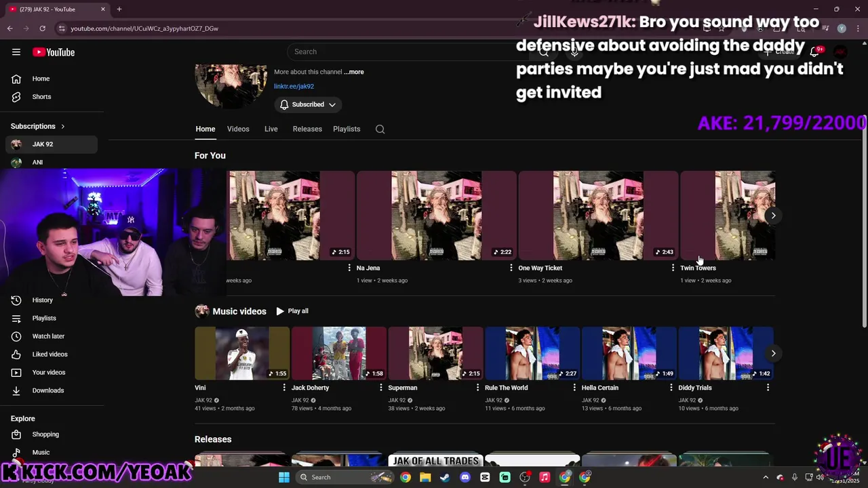Open a new browser tab
The width and height of the screenshot is (868, 488).
[119, 9]
